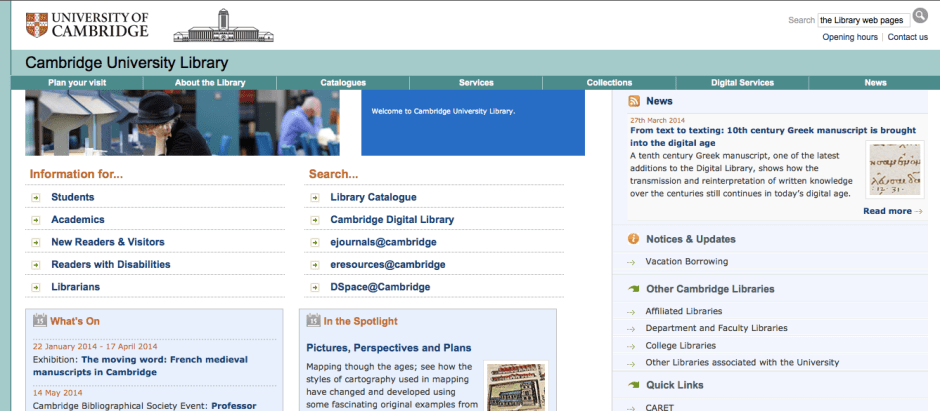Screen dimensions: 940x411
Task: Click the calendar icon next to In the Spotlight
Action: (313, 321)
